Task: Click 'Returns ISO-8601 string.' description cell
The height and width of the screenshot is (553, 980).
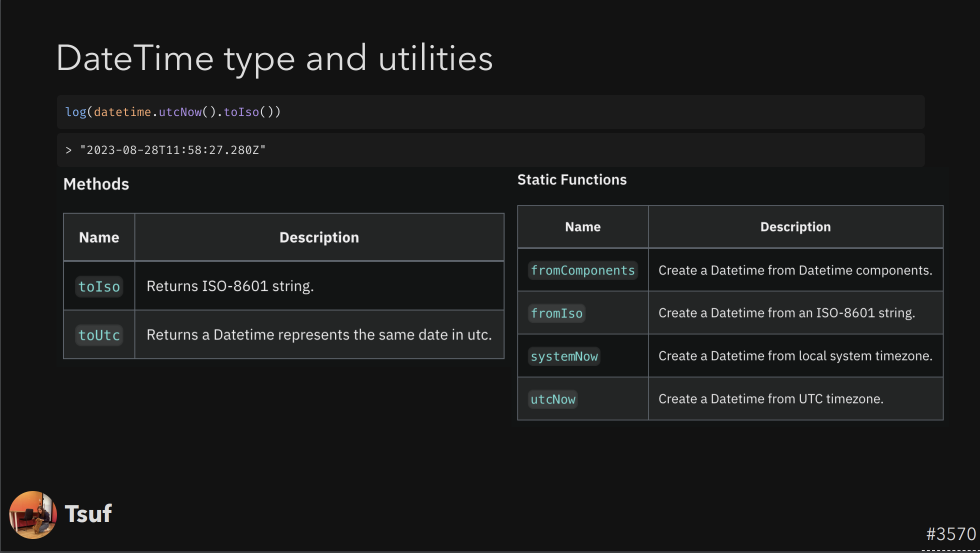Action: click(x=230, y=286)
